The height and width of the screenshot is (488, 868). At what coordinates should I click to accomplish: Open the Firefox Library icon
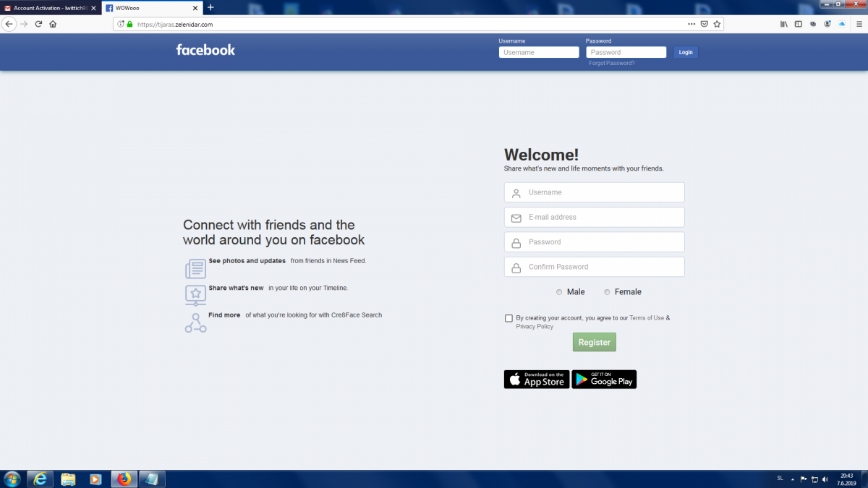click(783, 24)
